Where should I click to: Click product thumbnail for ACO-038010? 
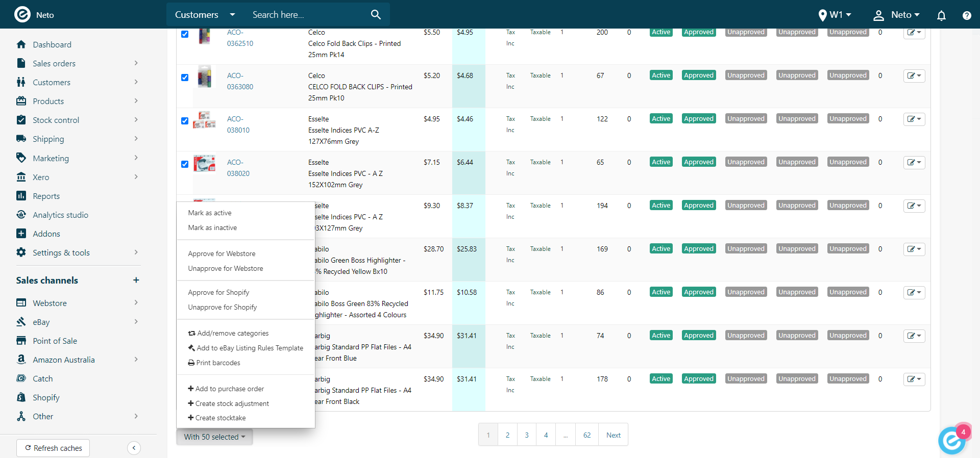click(x=204, y=120)
